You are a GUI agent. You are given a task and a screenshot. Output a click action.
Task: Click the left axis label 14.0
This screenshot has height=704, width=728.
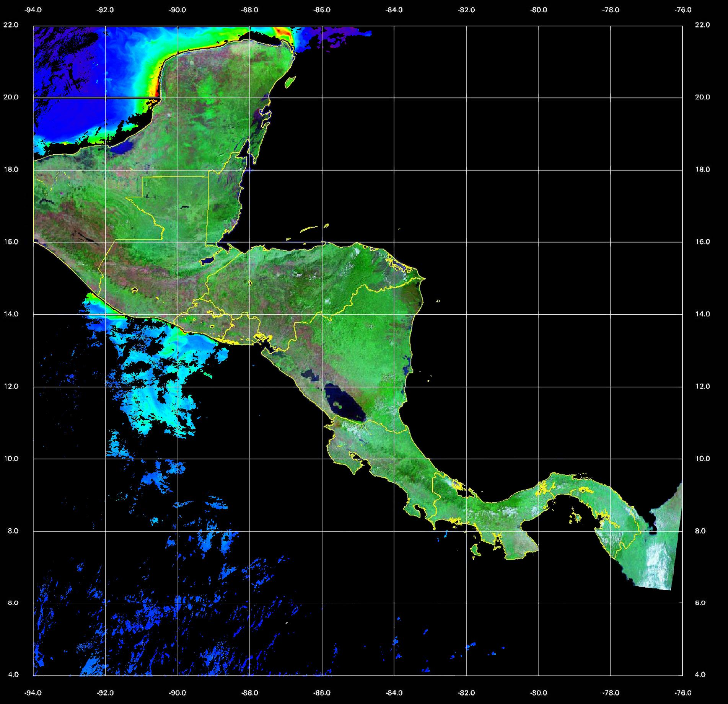11,314
